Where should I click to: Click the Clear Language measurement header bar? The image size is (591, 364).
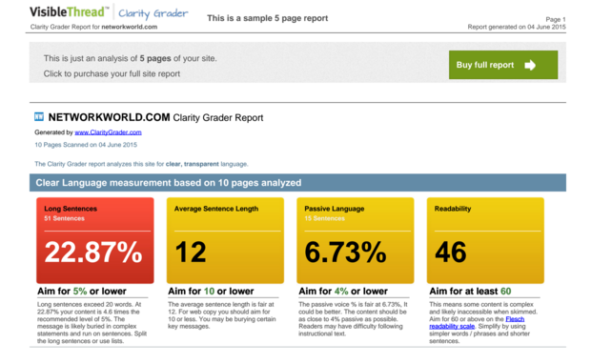point(297,183)
